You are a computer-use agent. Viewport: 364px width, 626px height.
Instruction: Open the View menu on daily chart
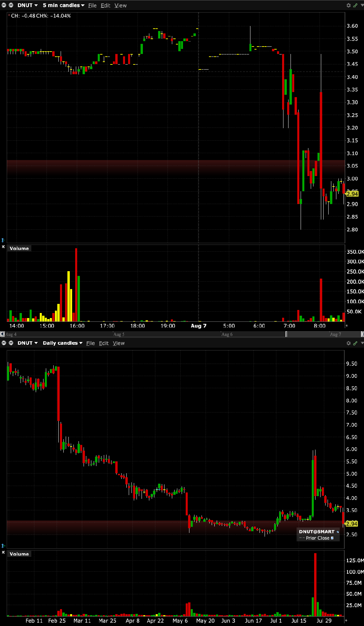[119, 343]
